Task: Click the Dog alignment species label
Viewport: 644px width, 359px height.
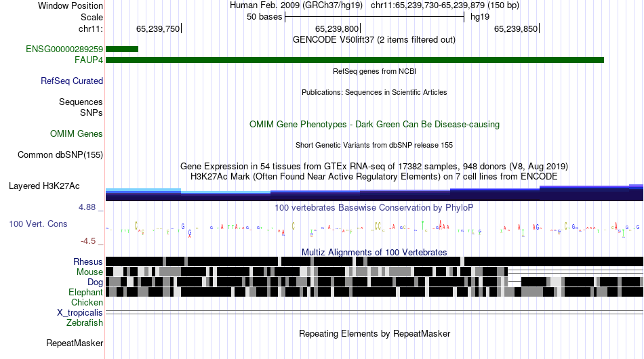Action: coord(96,282)
